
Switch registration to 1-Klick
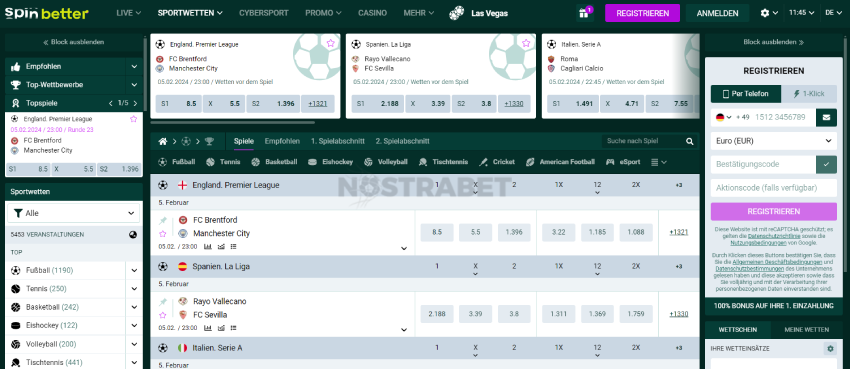[809, 94]
